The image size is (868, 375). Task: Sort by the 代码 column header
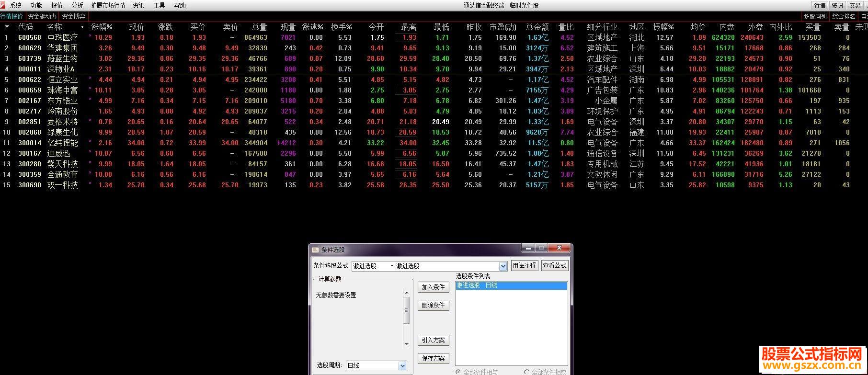click(26, 27)
